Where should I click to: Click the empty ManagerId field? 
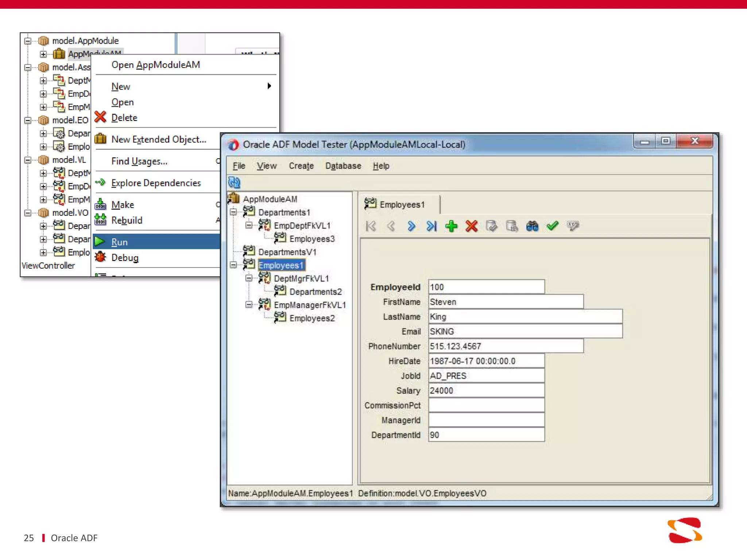(x=487, y=420)
